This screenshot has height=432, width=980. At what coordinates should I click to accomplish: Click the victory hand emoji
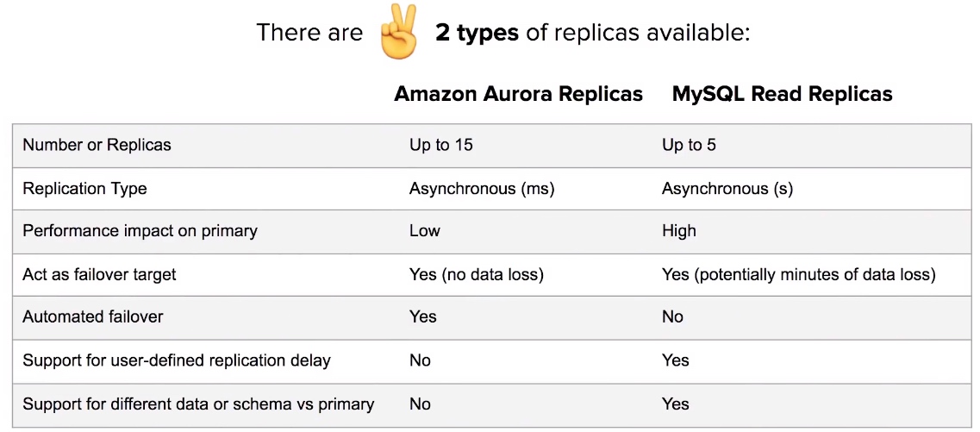(397, 33)
